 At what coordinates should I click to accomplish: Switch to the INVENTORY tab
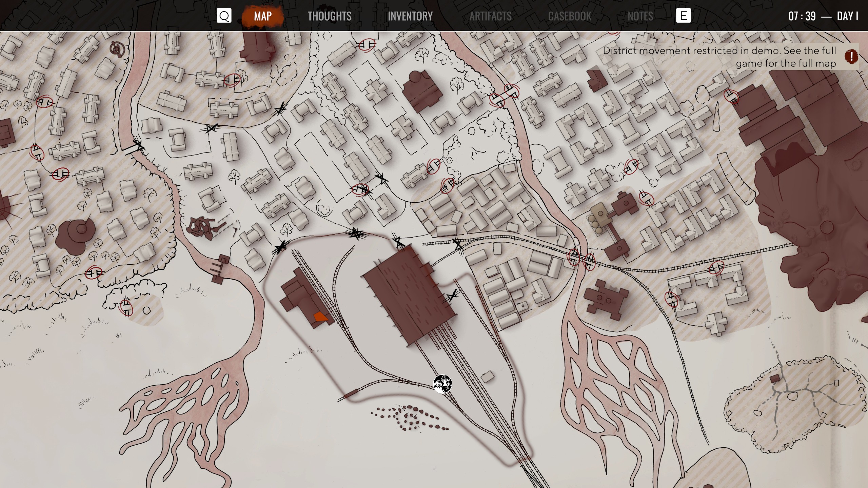[x=410, y=16]
